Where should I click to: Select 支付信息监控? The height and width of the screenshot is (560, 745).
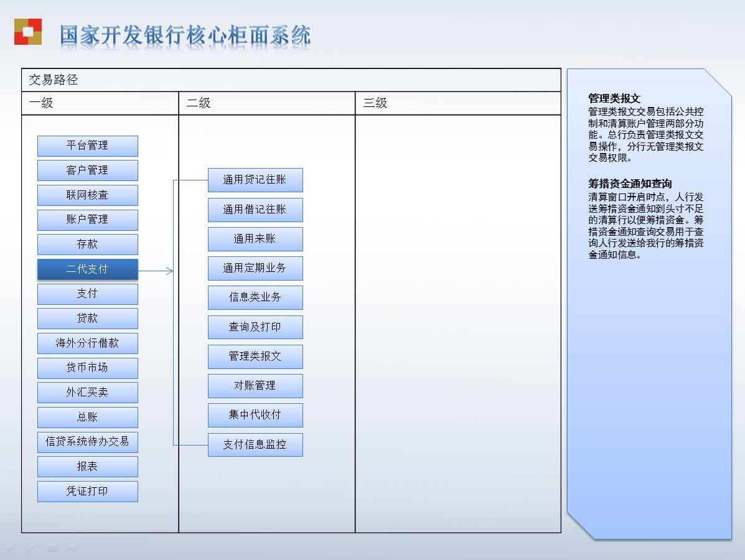(255, 445)
